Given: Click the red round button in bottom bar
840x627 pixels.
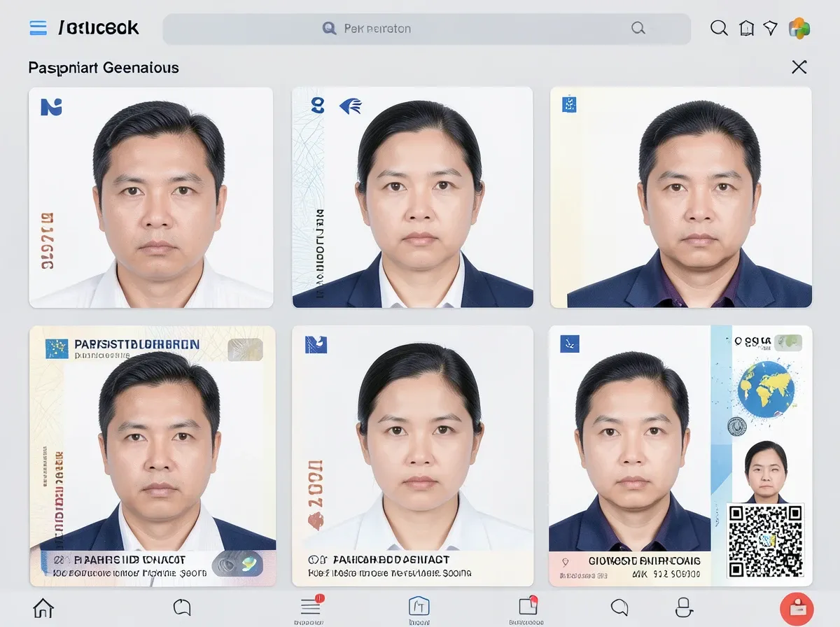Looking at the screenshot, I should coord(797,608).
